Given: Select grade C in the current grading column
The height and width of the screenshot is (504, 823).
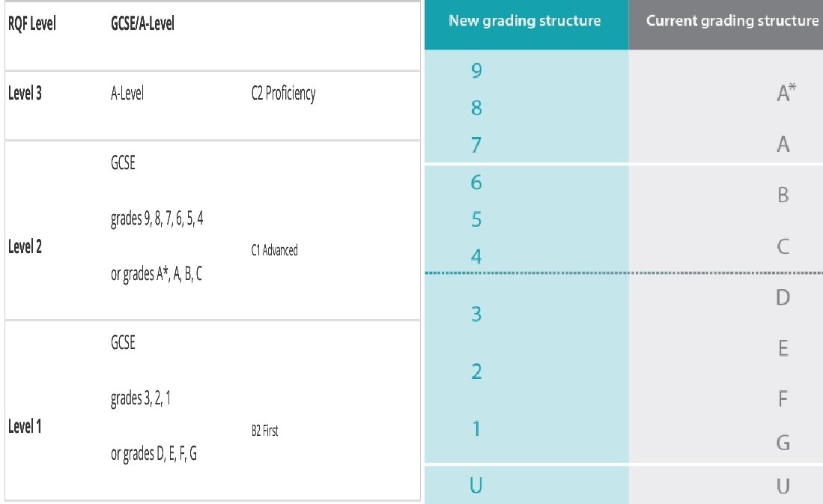Looking at the screenshot, I should (x=783, y=247).
